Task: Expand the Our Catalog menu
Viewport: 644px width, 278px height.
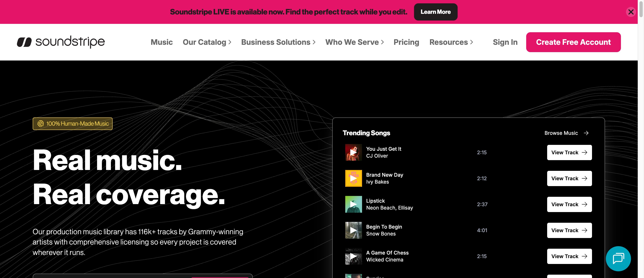Action: [207, 42]
